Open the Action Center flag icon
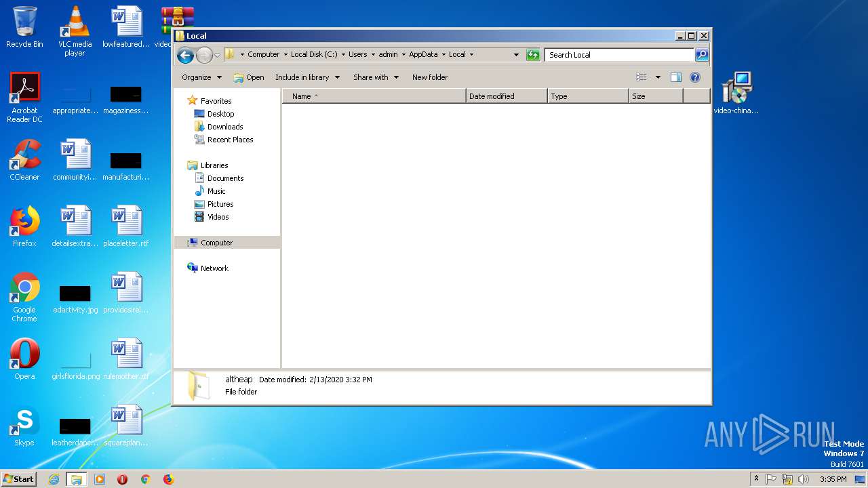The image size is (868, 488). 771,479
